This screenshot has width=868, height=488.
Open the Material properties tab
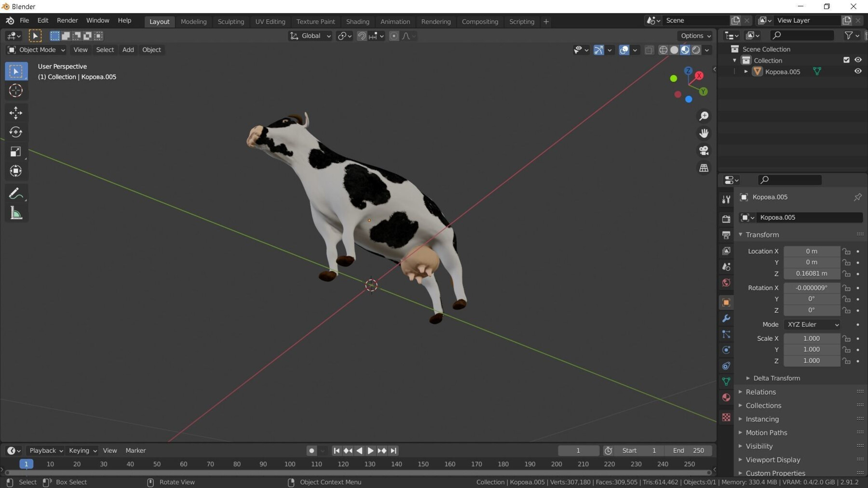pos(726,398)
